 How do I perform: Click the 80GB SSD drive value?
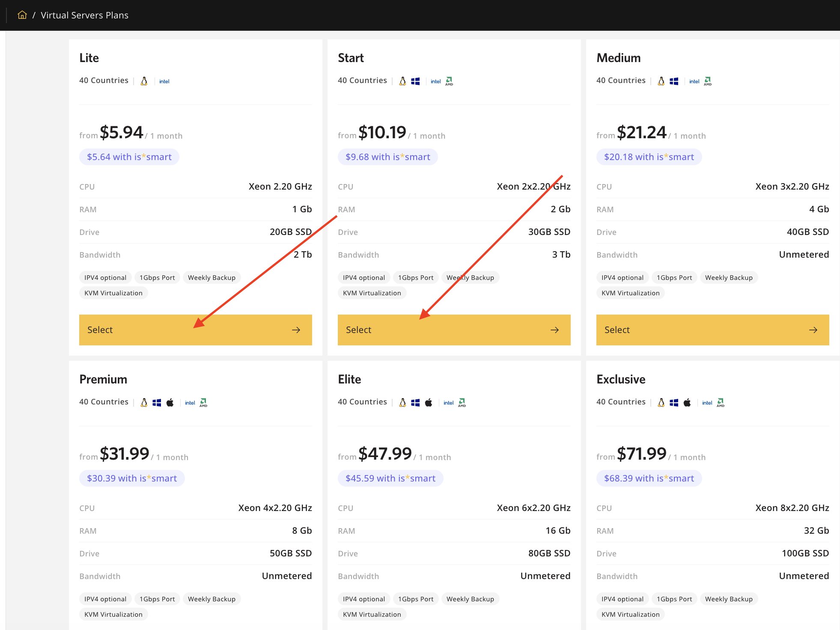click(x=549, y=553)
